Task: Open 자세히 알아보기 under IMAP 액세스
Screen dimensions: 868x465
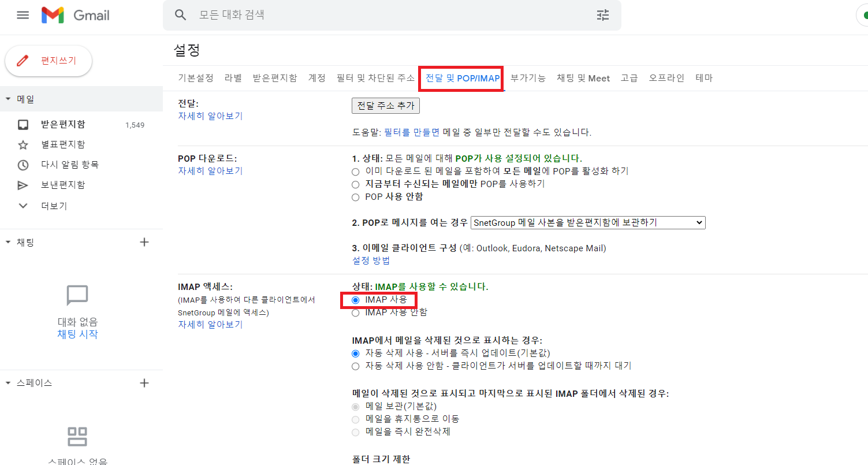Action: [210, 325]
